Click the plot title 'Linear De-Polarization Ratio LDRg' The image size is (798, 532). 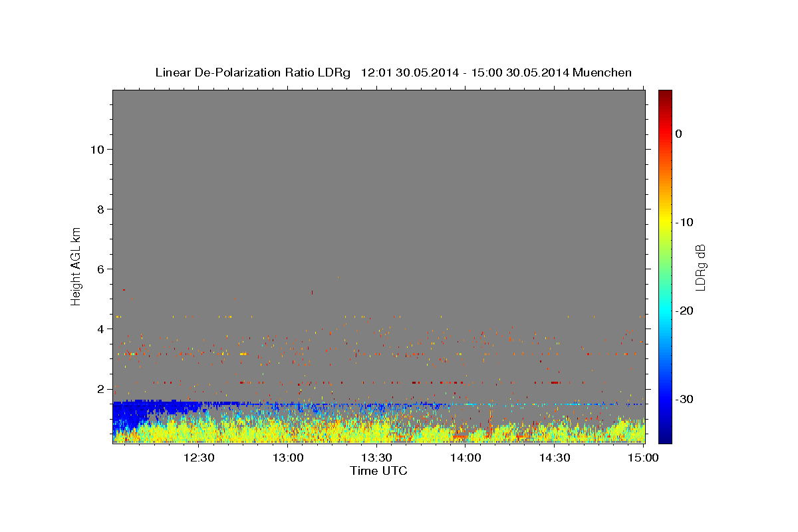click(252, 72)
